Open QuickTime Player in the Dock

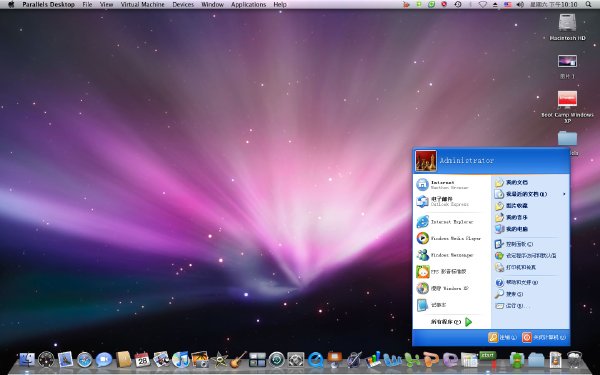(315, 360)
